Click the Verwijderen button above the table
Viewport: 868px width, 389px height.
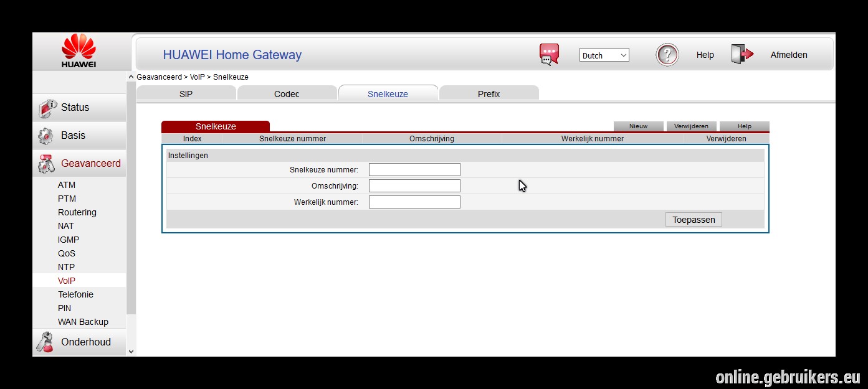point(691,126)
